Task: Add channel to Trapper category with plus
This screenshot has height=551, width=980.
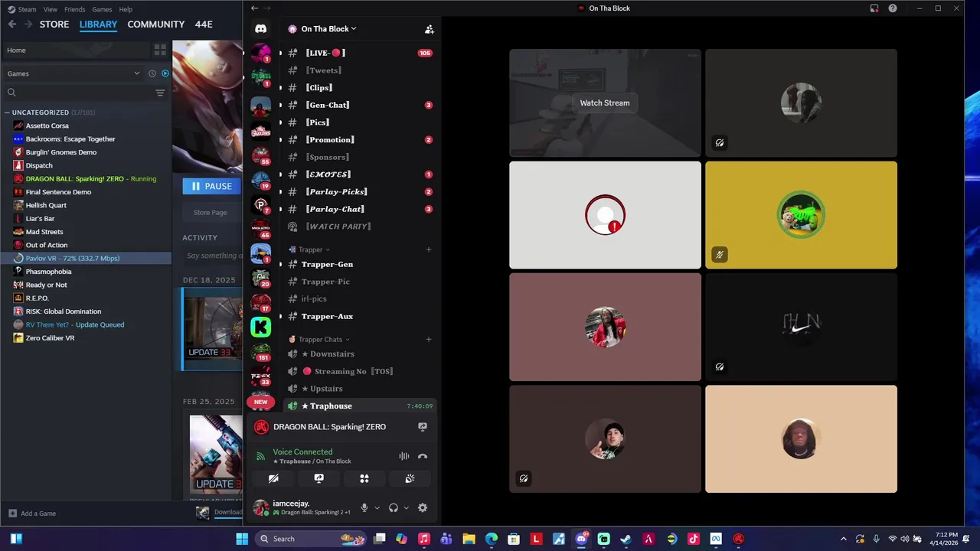Action: pos(428,249)
